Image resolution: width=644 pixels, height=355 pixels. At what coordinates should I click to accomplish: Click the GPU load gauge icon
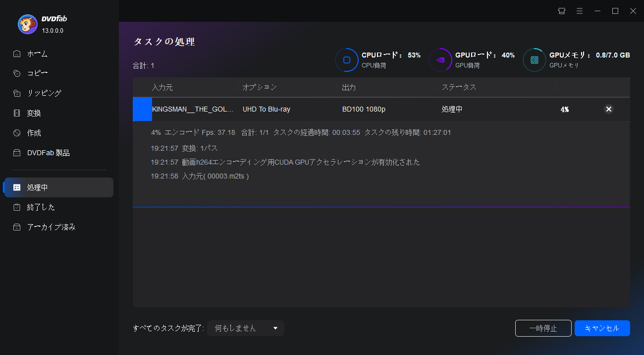pyautogui.click(x=440, y=60)
